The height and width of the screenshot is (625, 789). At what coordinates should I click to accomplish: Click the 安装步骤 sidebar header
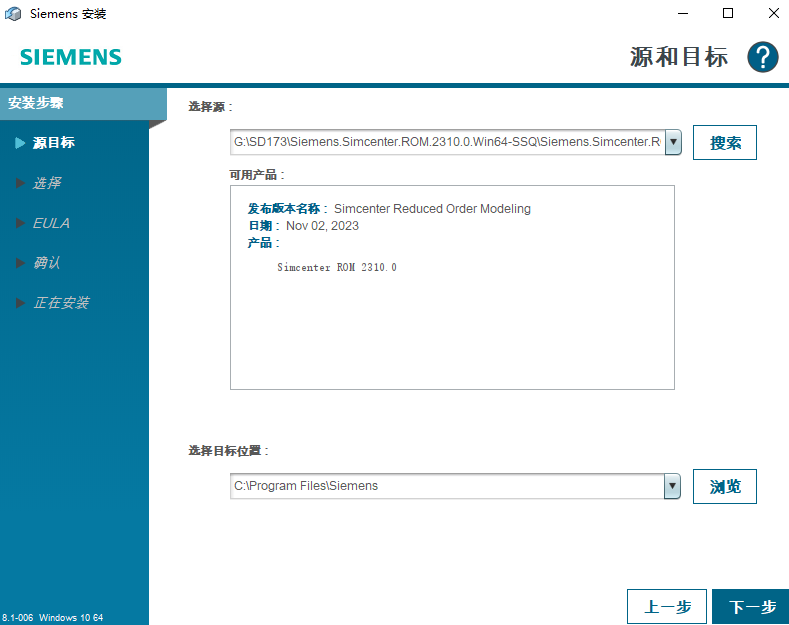click(x=83, y=103)
